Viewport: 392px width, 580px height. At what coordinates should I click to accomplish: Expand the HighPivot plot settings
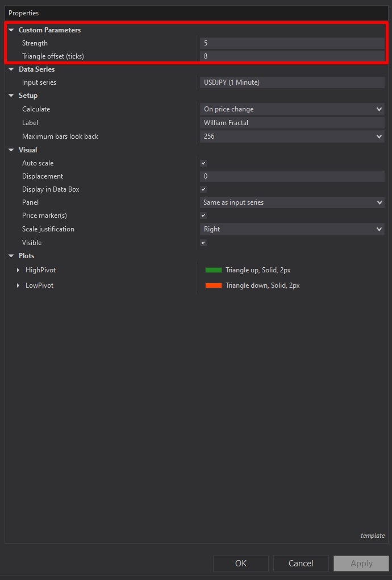[x=18, y=270]
